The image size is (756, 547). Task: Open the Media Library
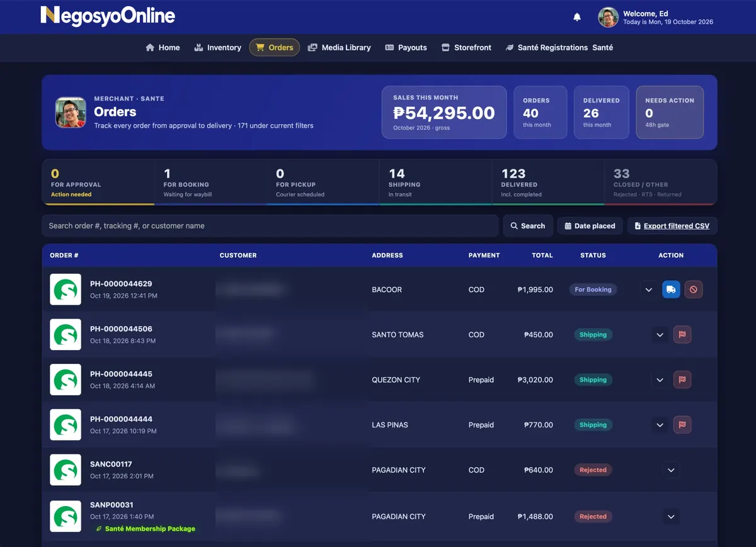(x=339, y=48)
